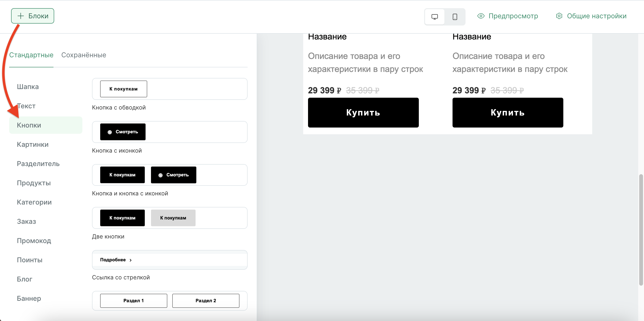Click the first product's Купить button
Viewport: 644px width, 321px height.
(x=363, y=113)
